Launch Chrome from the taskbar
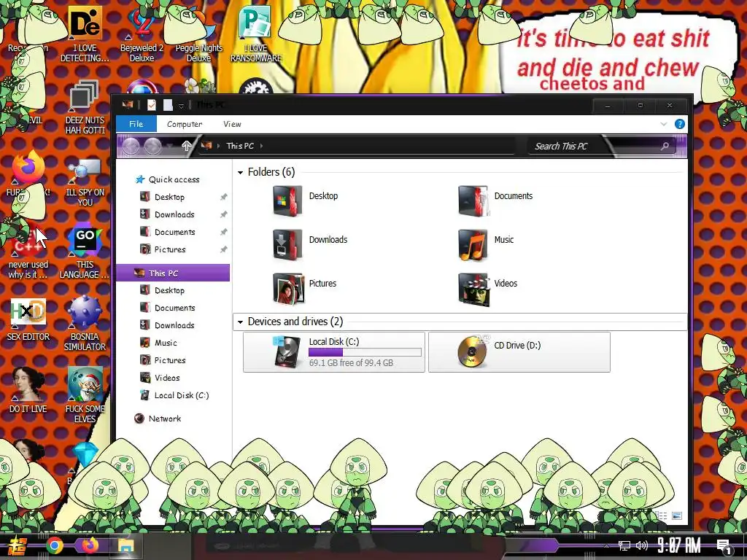 pyautogui.click(x=54, y=545)
